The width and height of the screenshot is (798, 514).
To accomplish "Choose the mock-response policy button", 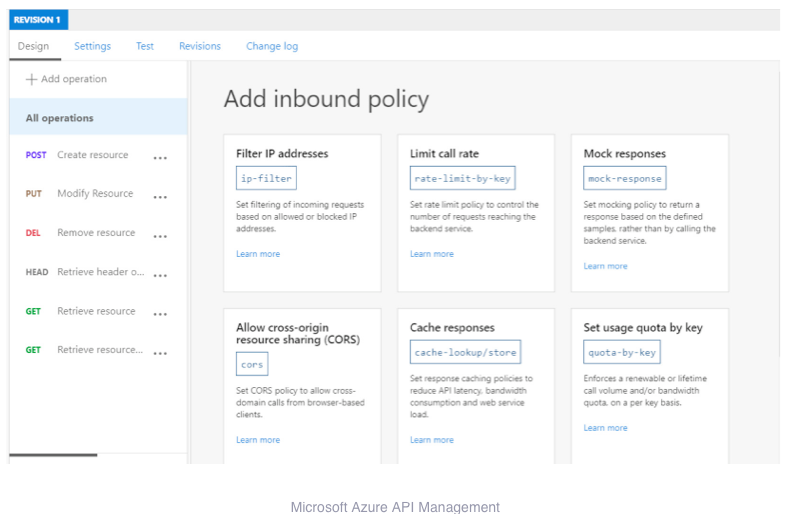I will 625,178.
